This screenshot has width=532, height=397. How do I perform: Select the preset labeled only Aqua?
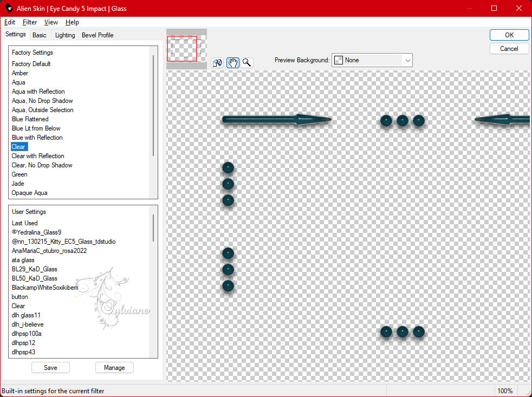[x=18, y=82]
